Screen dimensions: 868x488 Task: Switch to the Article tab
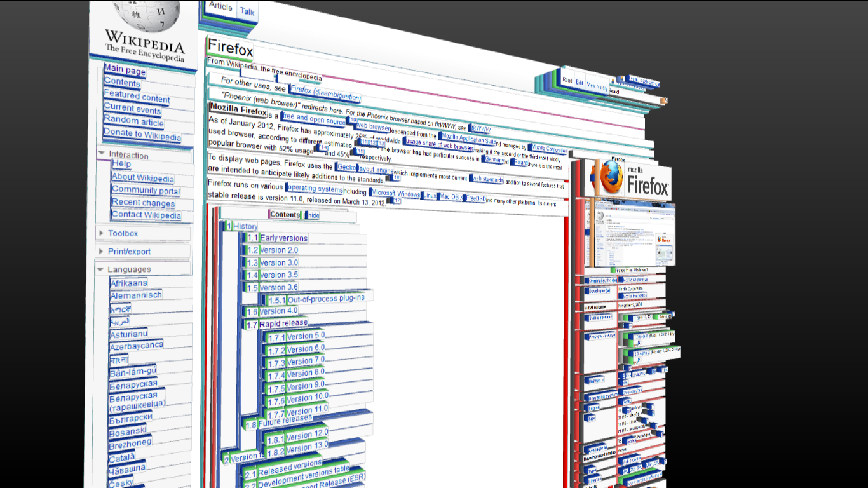pyautogui.click(x=220, y=6)
